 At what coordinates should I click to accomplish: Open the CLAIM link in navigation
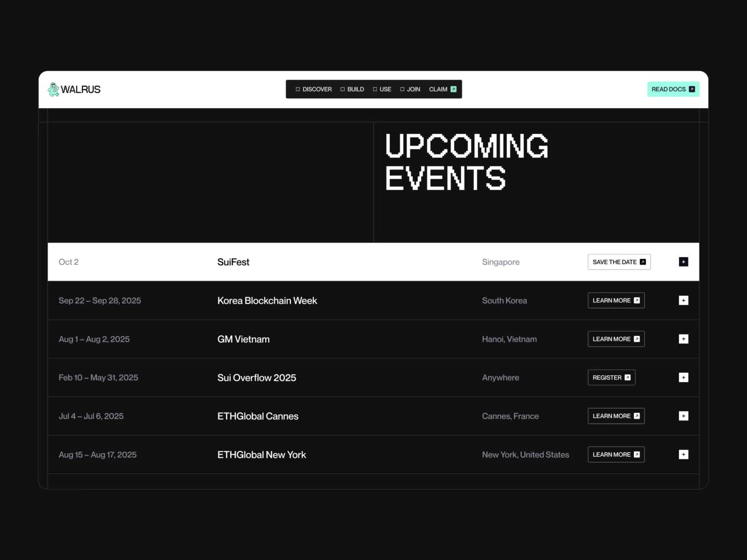point(443,89)
